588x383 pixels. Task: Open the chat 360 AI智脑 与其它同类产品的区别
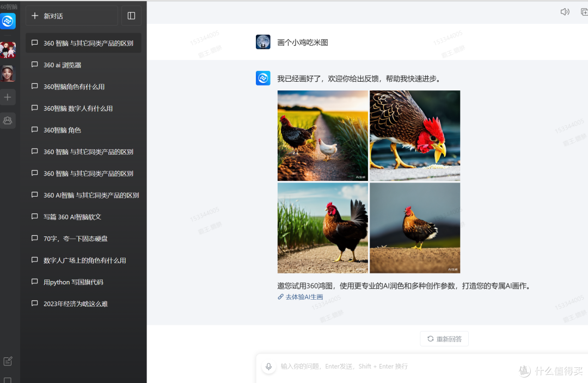[x=83, y=195]
